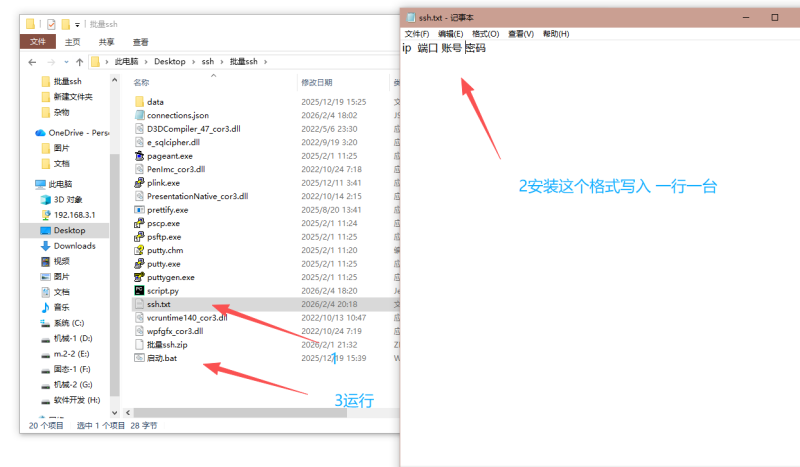Click the Notepad text line 'ip 端口 账号 密码'
This screenshot has height=467, width=800.
pyautogui.click(x=444, y=48)
